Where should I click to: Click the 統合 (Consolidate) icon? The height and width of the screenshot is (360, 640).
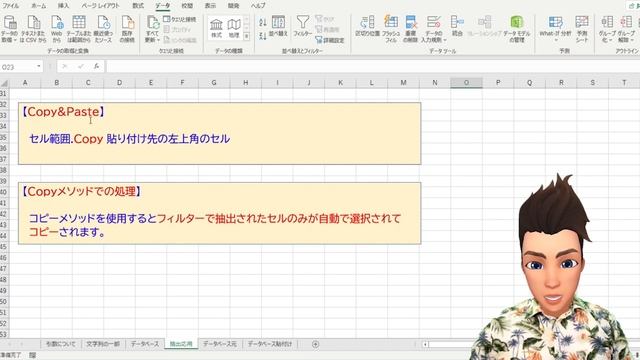(x=457, y=27)
